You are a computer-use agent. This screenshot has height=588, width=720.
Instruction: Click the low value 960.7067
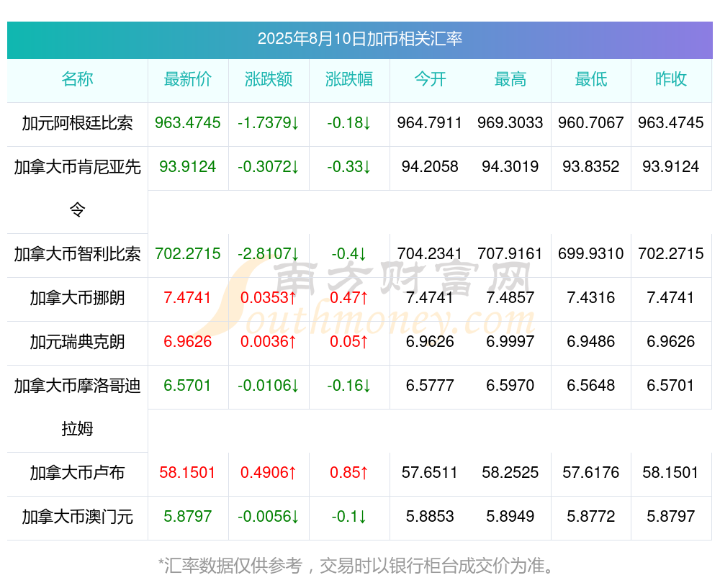(591, 123)
